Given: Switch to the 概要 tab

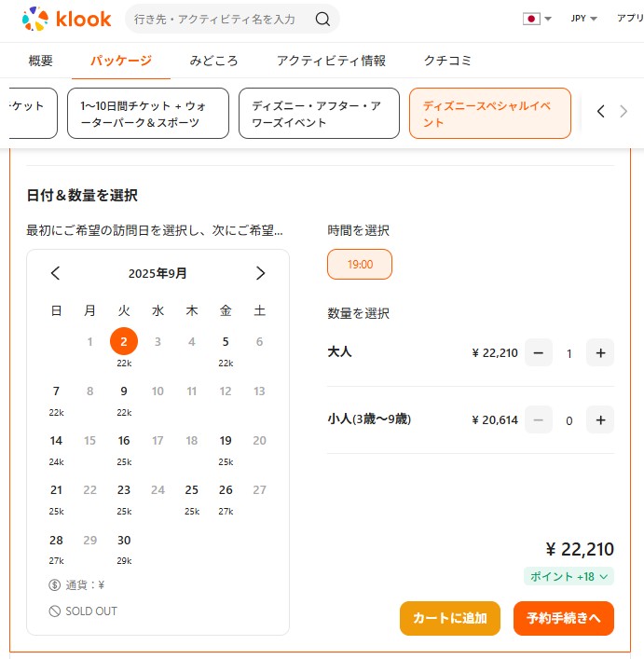Looking at the screenshot, I should click(x=40, y=61).
